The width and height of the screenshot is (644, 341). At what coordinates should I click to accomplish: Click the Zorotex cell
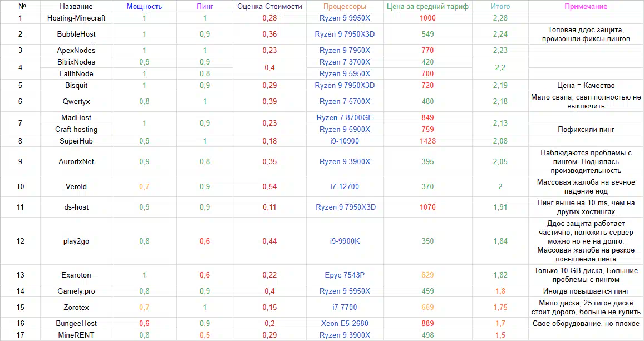click(x=76, y=307)
